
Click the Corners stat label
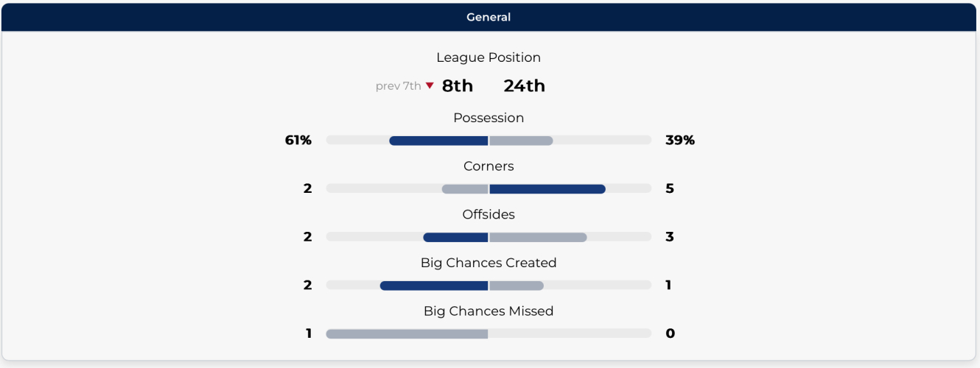(x=489, y=166)
